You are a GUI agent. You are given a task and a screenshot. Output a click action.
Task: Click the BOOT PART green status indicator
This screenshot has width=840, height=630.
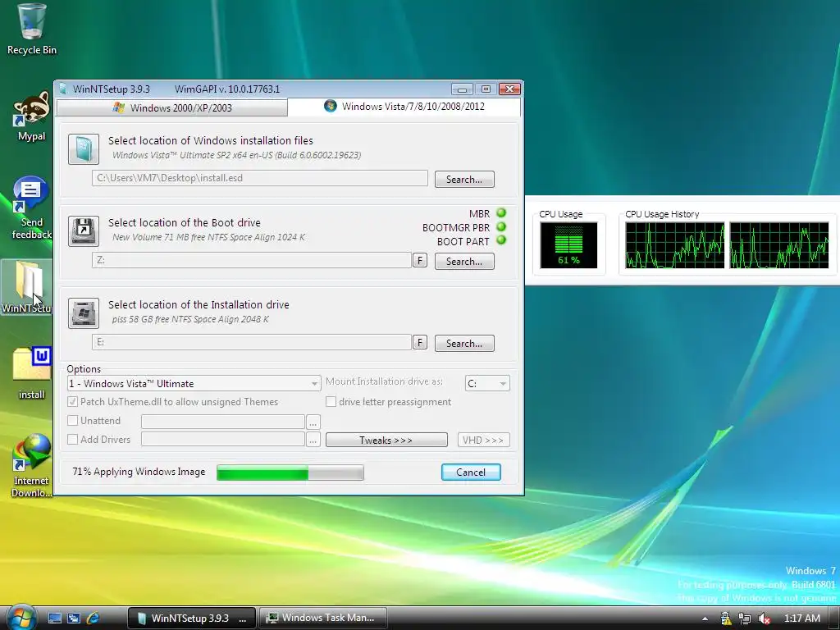coord(501,240)
